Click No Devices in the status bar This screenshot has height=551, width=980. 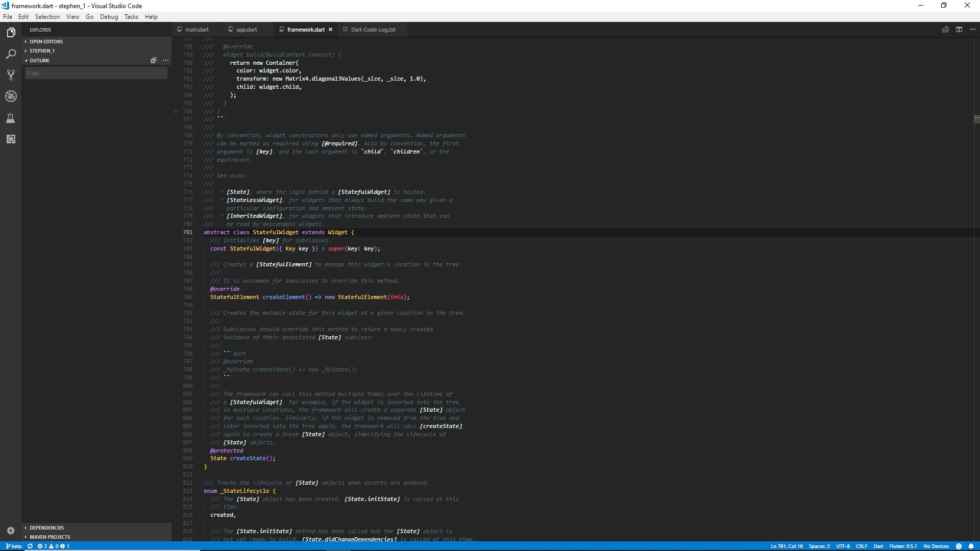click(936, 546)
